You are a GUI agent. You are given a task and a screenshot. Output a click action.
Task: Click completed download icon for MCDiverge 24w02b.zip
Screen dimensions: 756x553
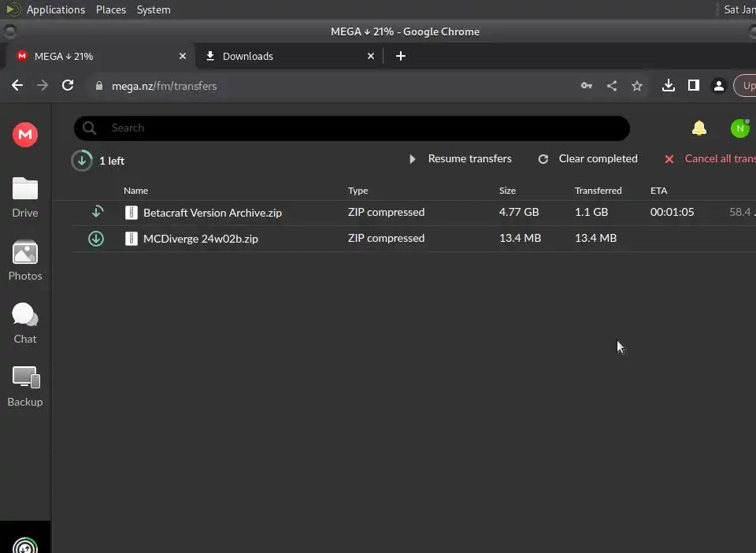tap(96, 238)
